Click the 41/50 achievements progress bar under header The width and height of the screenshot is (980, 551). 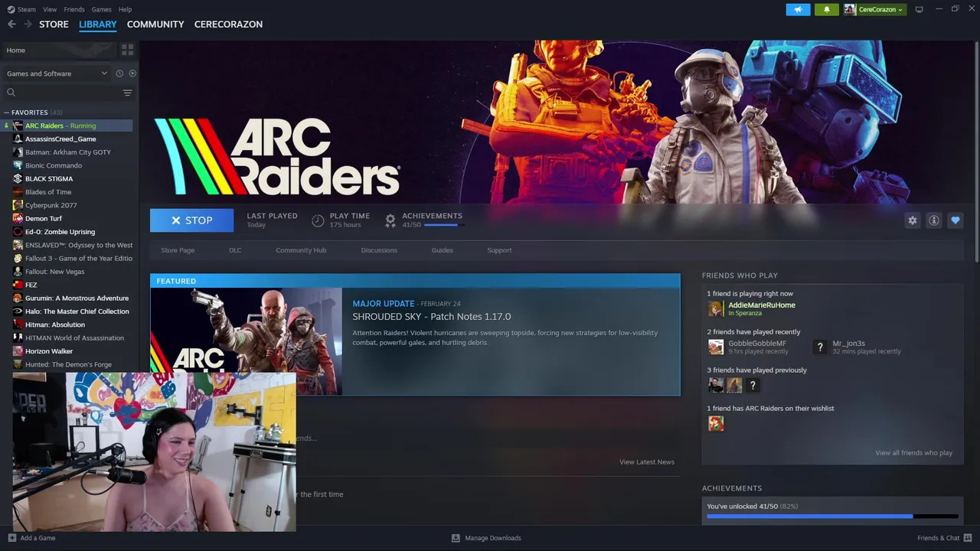tap(444, 225)
